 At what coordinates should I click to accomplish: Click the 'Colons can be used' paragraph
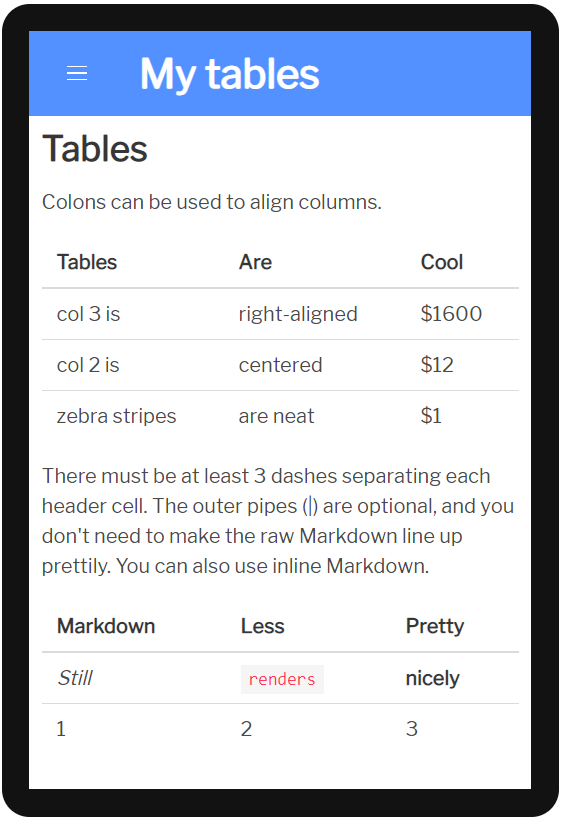coord(212,202)
